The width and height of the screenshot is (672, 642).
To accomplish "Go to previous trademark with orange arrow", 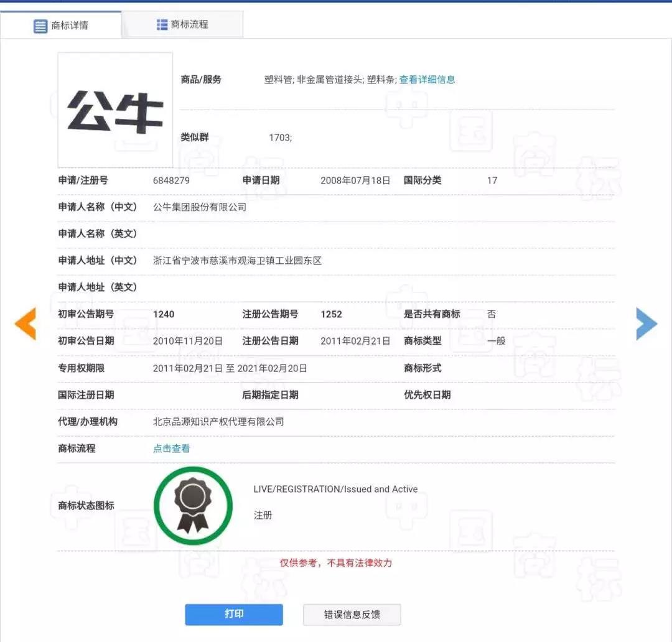I will coord(26,323).
